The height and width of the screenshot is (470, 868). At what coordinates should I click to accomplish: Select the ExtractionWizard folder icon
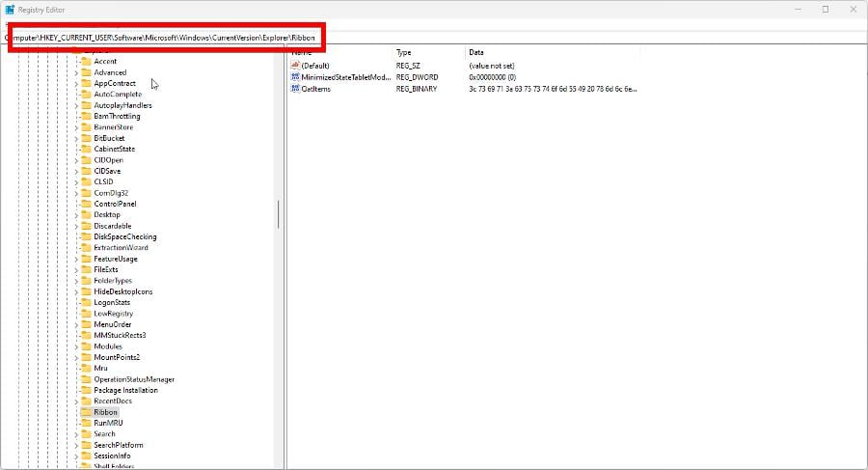(86, 248)
